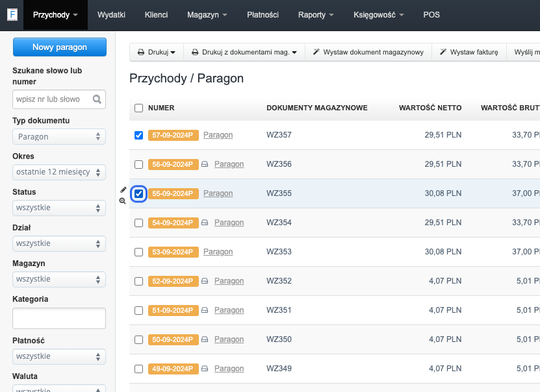Screen dimensions: 540x392
Task: Open the Płatność filter dropdown
Action: (x=59, y=356)
